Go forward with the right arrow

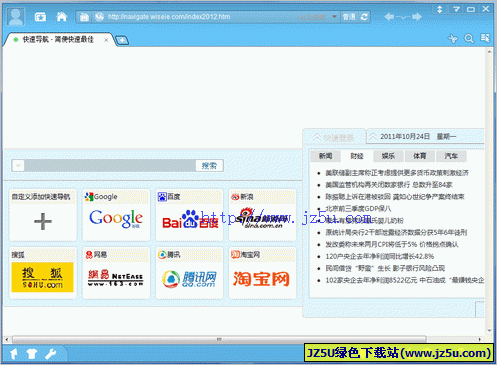417,17
